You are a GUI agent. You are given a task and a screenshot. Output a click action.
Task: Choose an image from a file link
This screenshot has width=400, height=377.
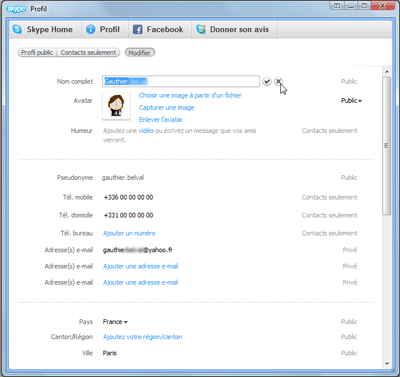point(190,95)
